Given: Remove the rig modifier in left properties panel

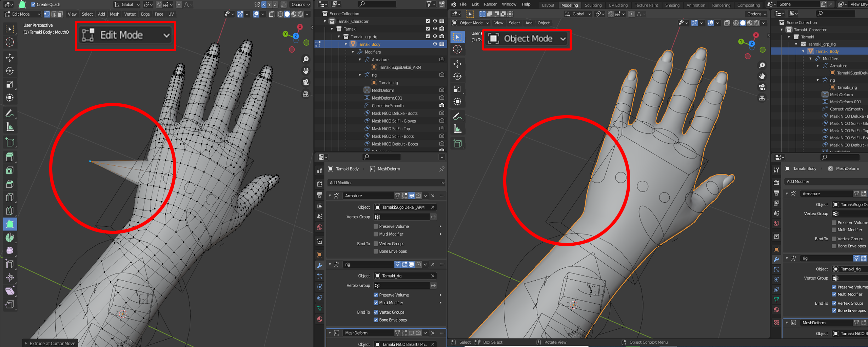Looking at the screenshot, I should click(433, 264).
